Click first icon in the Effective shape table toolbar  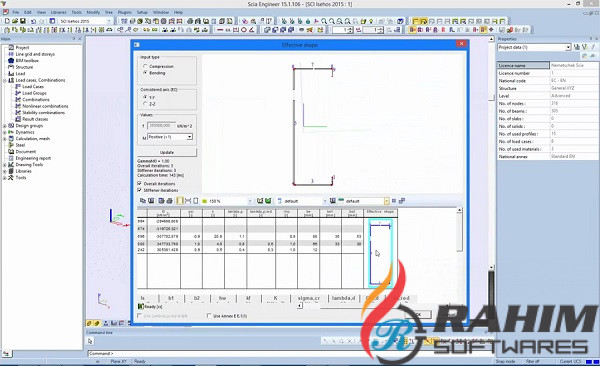143,201
